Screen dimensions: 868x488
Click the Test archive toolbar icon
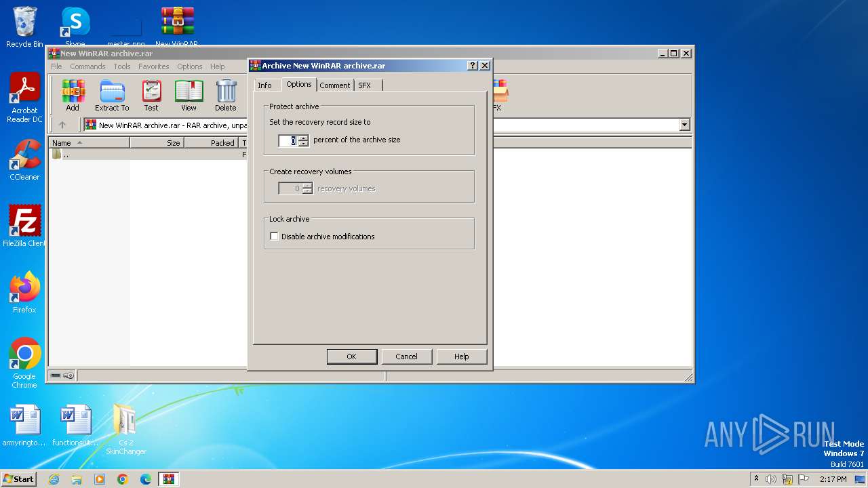pos(151,96)
